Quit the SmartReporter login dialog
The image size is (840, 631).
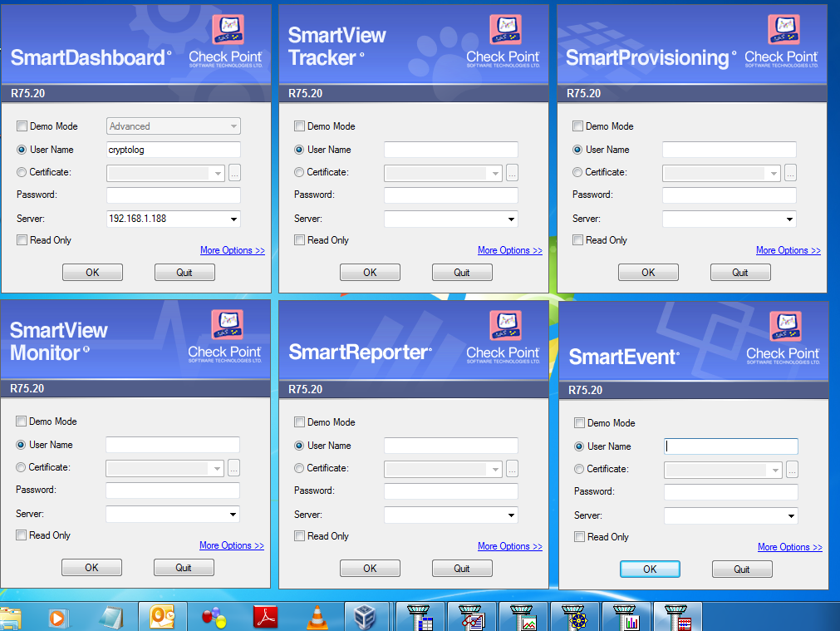click(x=462, y=569)
